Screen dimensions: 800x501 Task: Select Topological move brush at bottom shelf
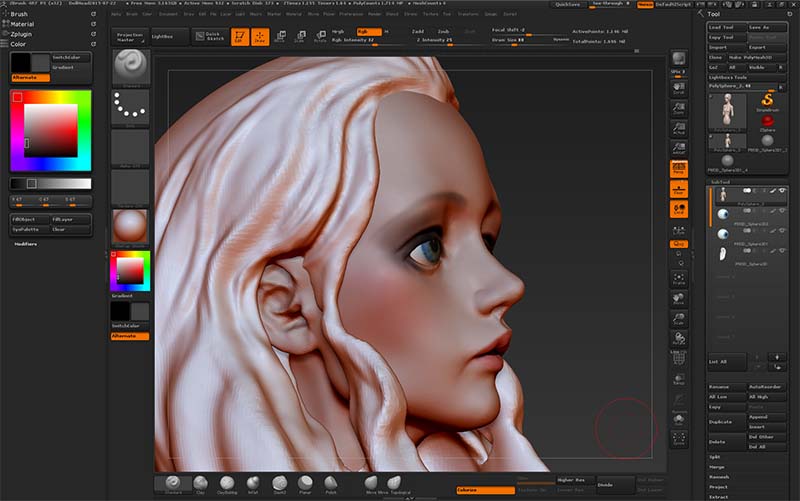[394, 484]
